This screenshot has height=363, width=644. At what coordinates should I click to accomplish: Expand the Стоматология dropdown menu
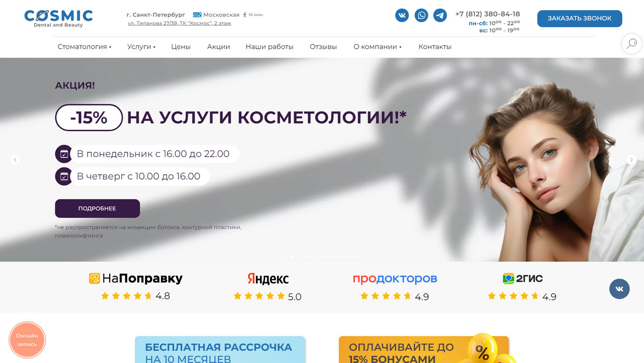click(x=84, y=47)
